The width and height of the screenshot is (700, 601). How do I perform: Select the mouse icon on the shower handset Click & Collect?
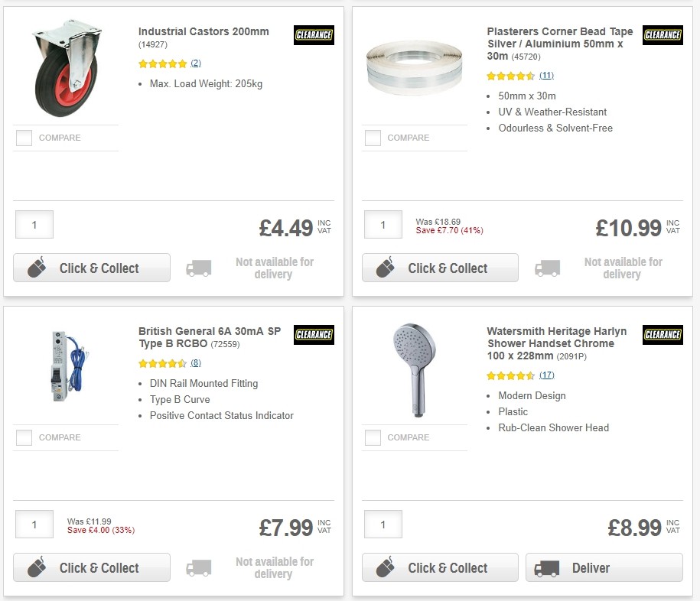[386, 567]
